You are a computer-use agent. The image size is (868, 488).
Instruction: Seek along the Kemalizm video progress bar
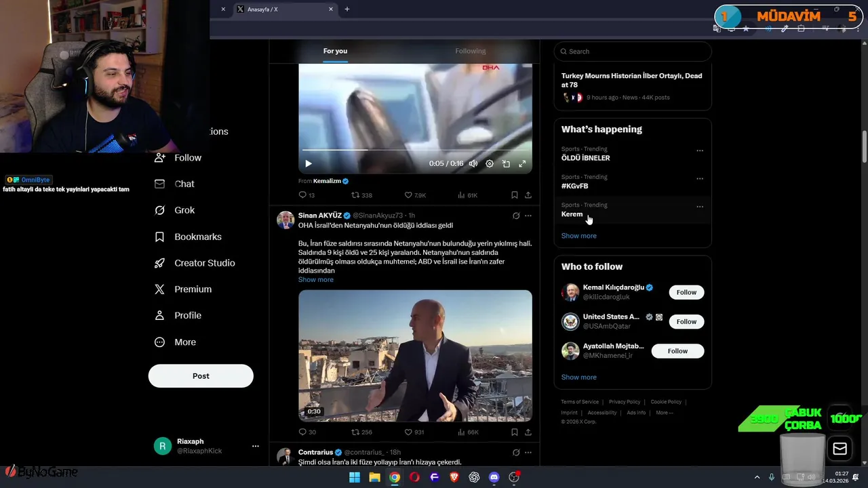(415, 150)
